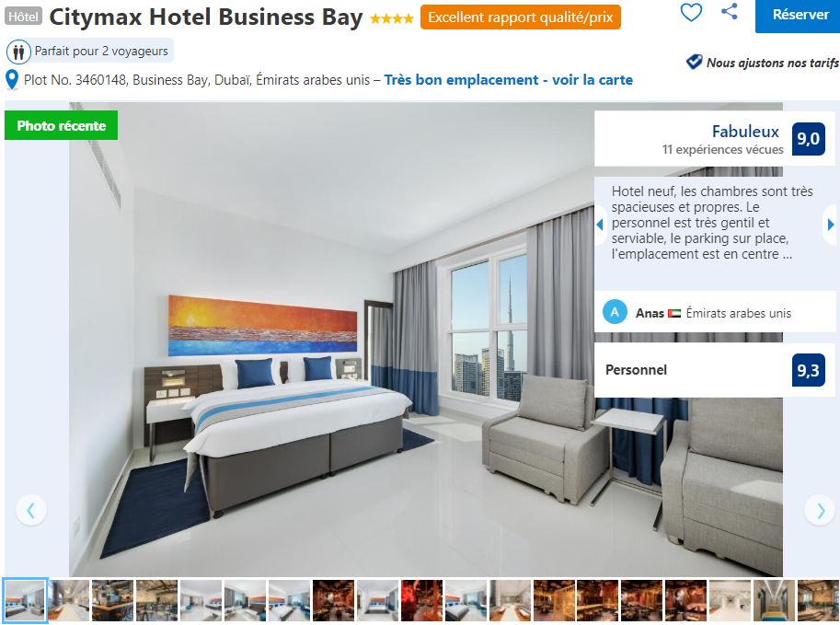Open the last thumbnail in strip

click(x=818, y=600)
